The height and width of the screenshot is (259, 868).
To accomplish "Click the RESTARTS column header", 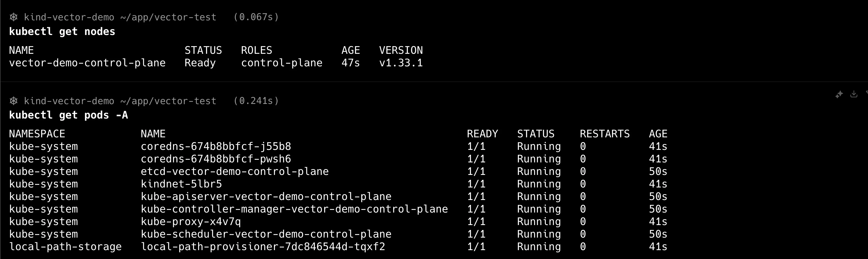I will pyautogui.click(x=604, y=134).
